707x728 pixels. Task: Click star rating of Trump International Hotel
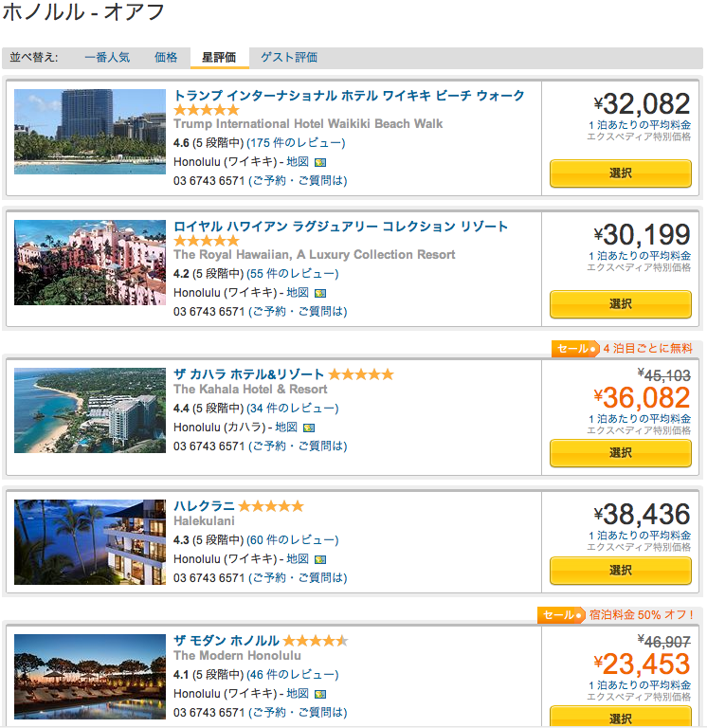tap(206, 110)
